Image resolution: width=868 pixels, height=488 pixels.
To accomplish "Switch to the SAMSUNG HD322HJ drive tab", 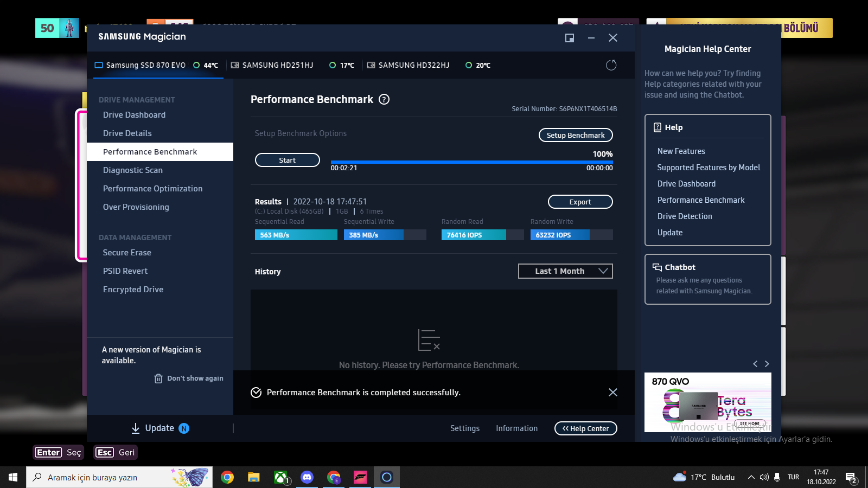I will point(429,65).
